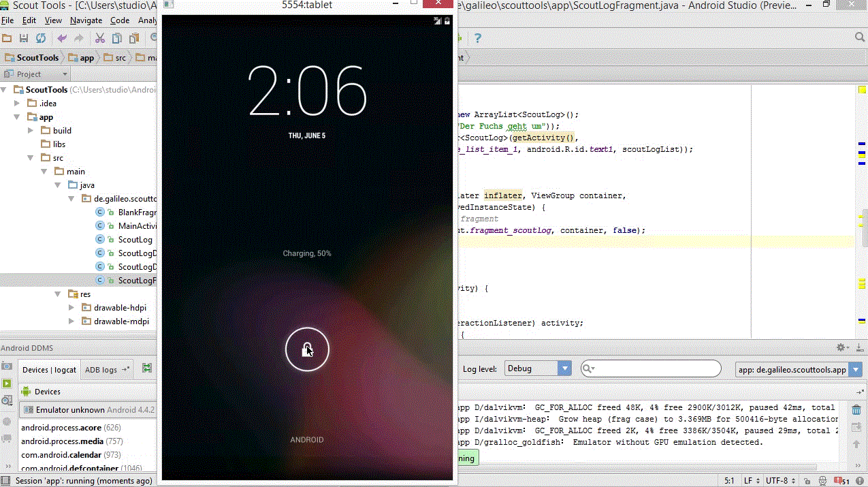Open the UTF-8 encoding selector
This screenshot has height=487, width=868.
[x=781, y=481]
